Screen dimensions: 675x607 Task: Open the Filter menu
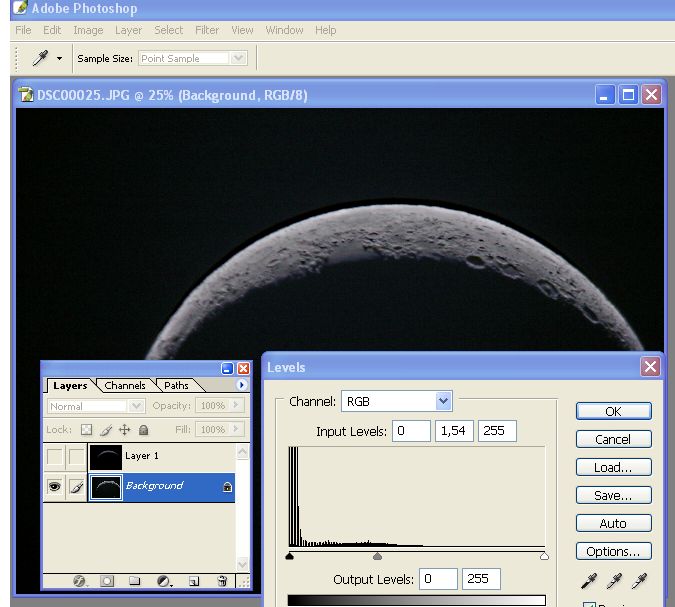point(207,30)
